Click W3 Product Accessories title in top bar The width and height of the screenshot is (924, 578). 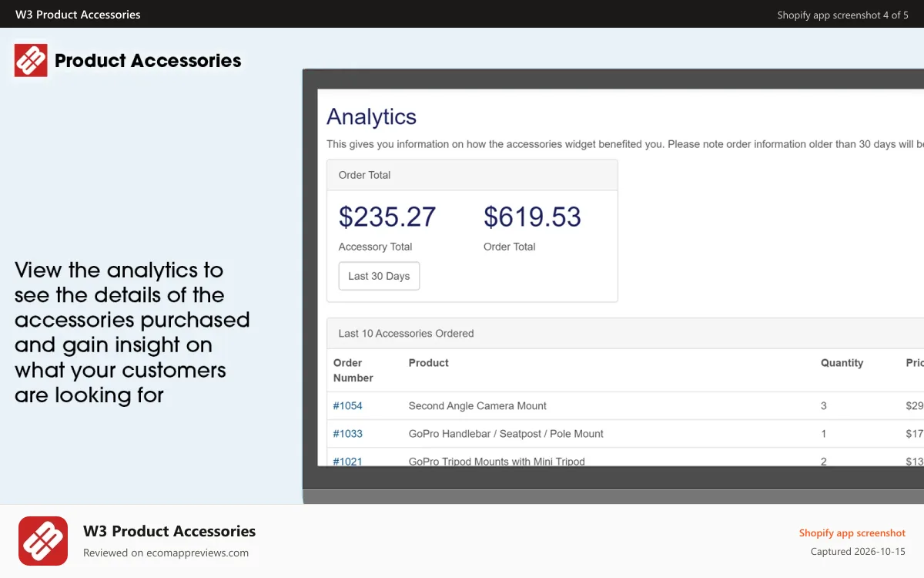pos(78,15)
